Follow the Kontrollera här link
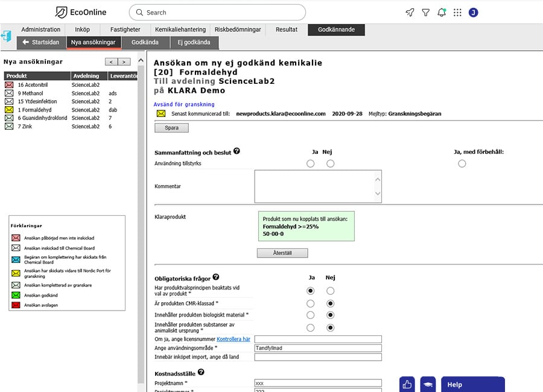Image resolution: width=543 pixels, height=392 pixels. click(233, 339)
